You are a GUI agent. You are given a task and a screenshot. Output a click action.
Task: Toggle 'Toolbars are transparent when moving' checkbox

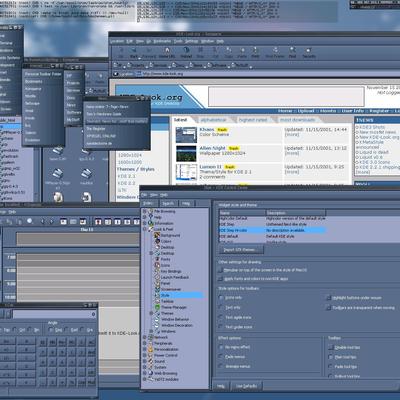tap(328, 308)
